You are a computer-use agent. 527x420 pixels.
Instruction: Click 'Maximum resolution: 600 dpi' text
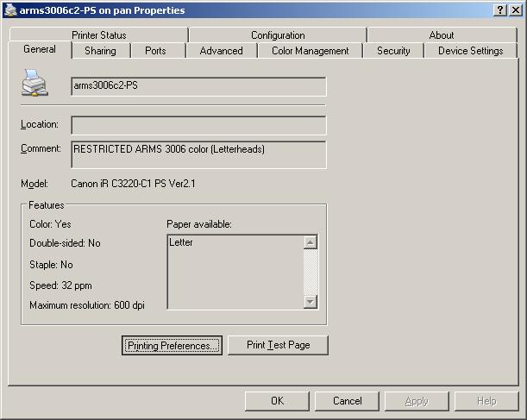tap(87, 305)
